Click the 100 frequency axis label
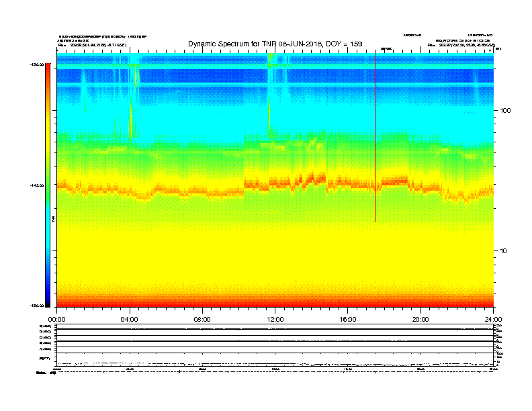This screenshot has width=532, height=411. tap(505, 111)
